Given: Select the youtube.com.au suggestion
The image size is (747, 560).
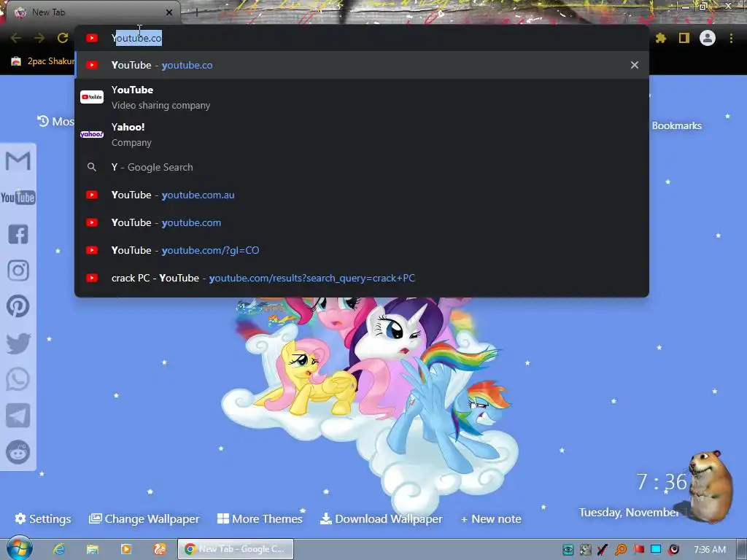Looking at the screenshot, I should [x=362, y=195].
